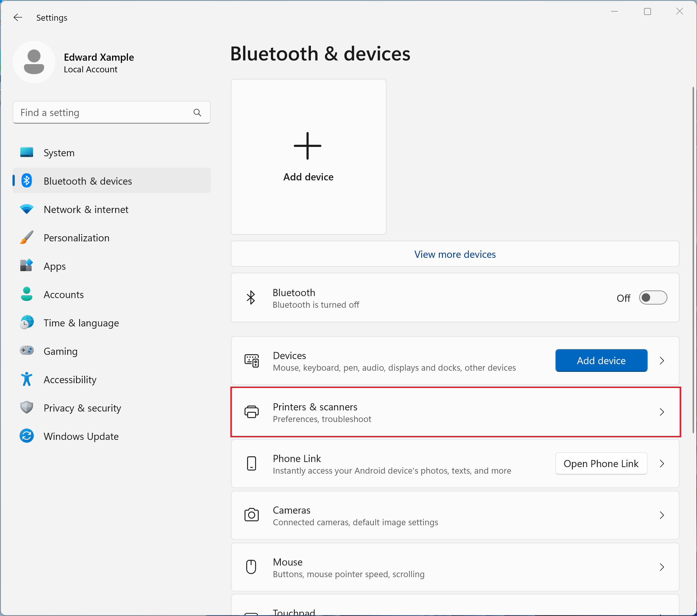697x616 pixels.
Task: Click the Personalization paintbrush icon
Action: (27, 237)
